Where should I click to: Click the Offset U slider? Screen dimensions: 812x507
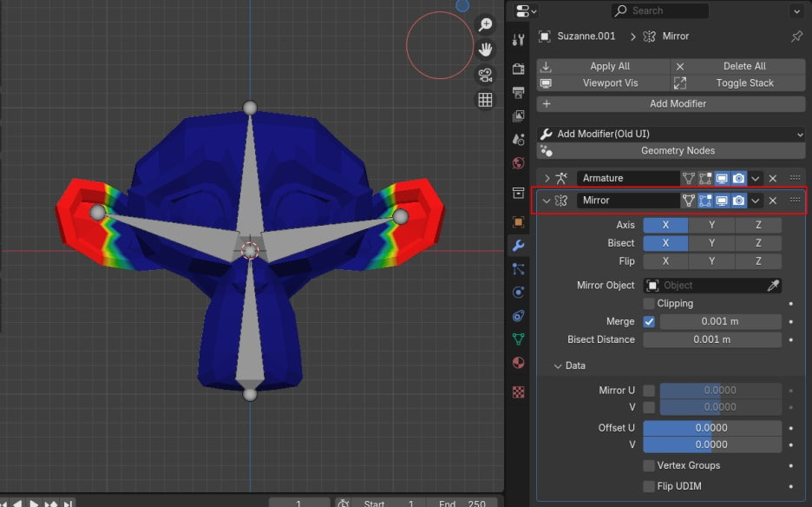[712, 428]
